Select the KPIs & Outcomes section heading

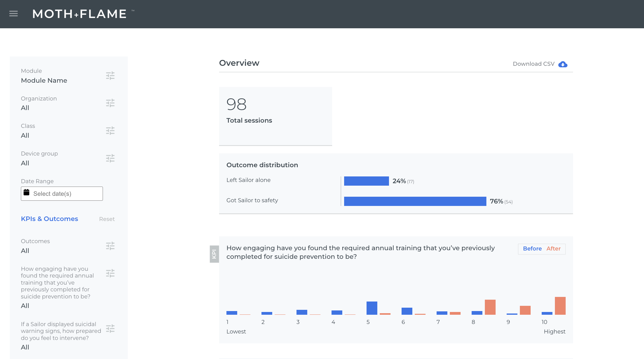coord(49,219)
